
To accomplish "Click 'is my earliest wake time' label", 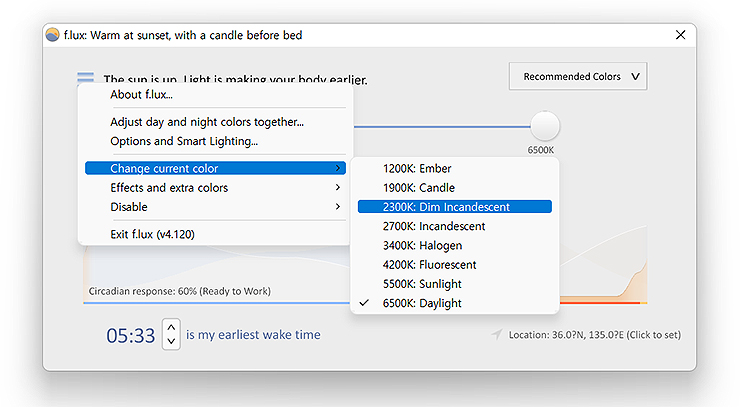I will 253,335.
